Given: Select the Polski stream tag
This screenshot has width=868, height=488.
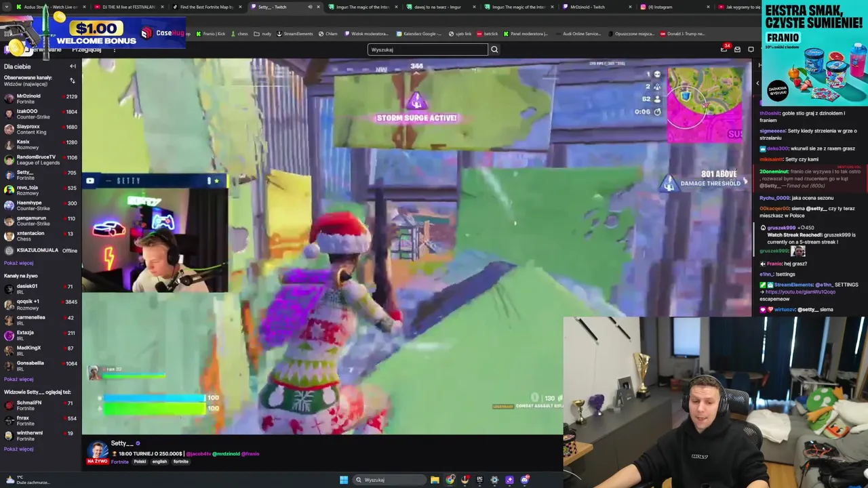Looking at the screenshot, I should click(140, 462).
